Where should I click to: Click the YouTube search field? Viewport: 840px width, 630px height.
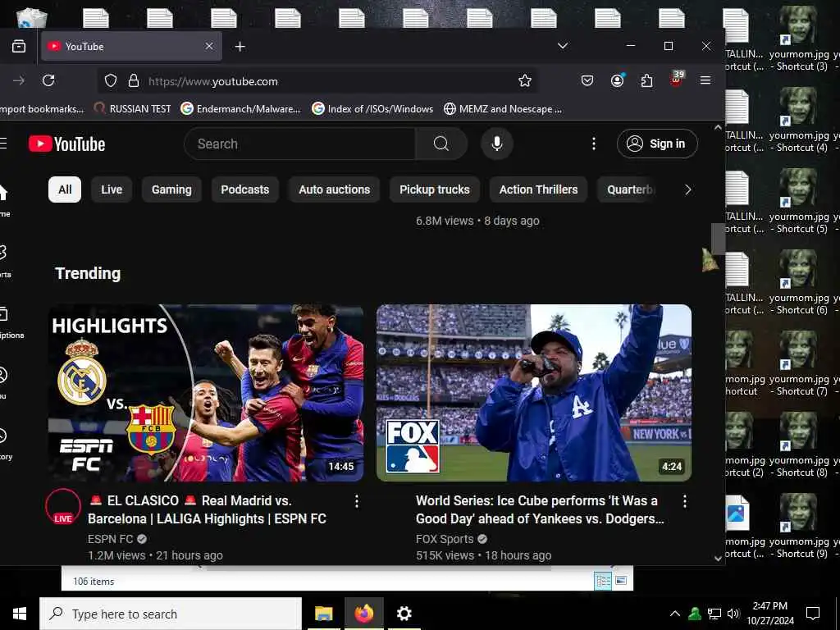click(300, 144)
